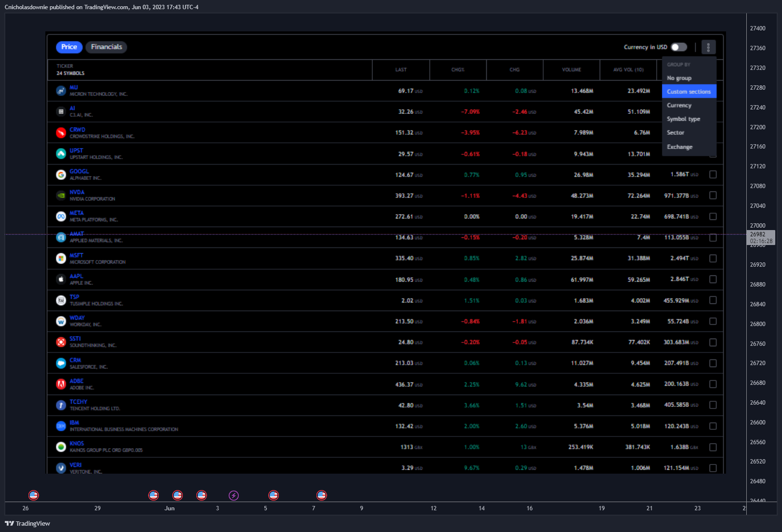Open the three-dot table options menu
This screenshot has height=532, width=782.
pos(708,47)
